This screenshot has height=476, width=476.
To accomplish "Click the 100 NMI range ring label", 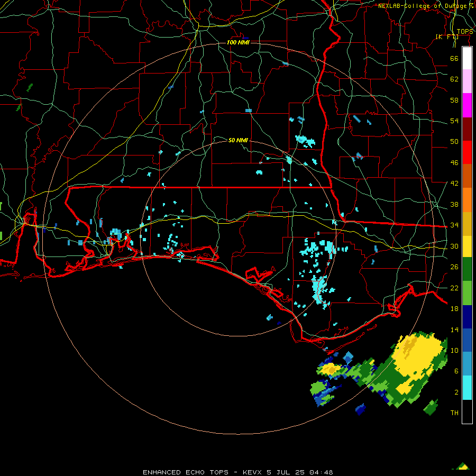I will tap(238, 42).
